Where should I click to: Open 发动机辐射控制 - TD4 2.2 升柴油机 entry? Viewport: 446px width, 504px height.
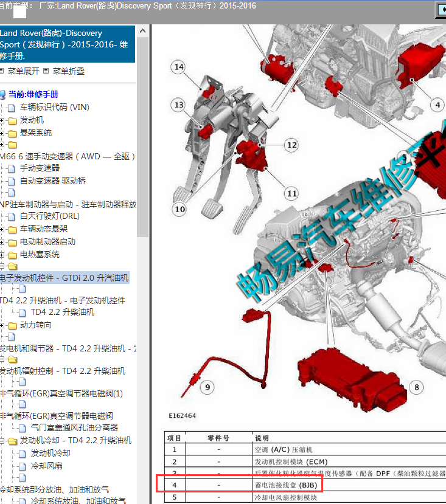63,371
